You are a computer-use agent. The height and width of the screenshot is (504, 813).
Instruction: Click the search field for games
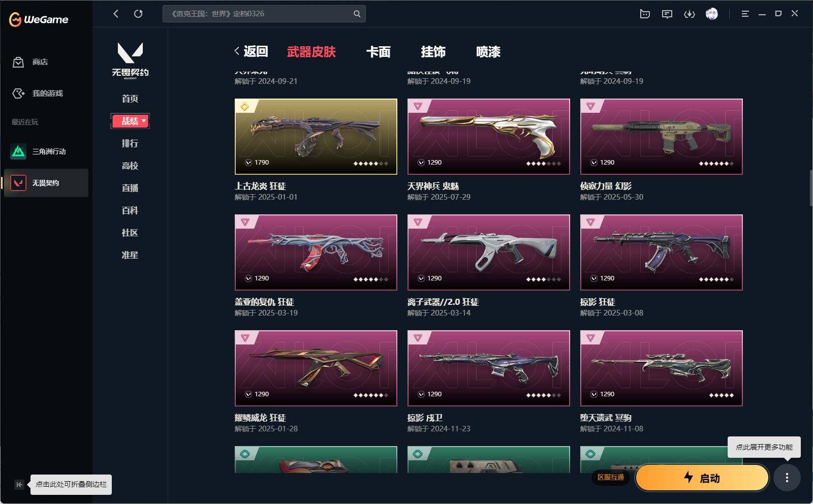pyautogui.click(x=264, y=14)
